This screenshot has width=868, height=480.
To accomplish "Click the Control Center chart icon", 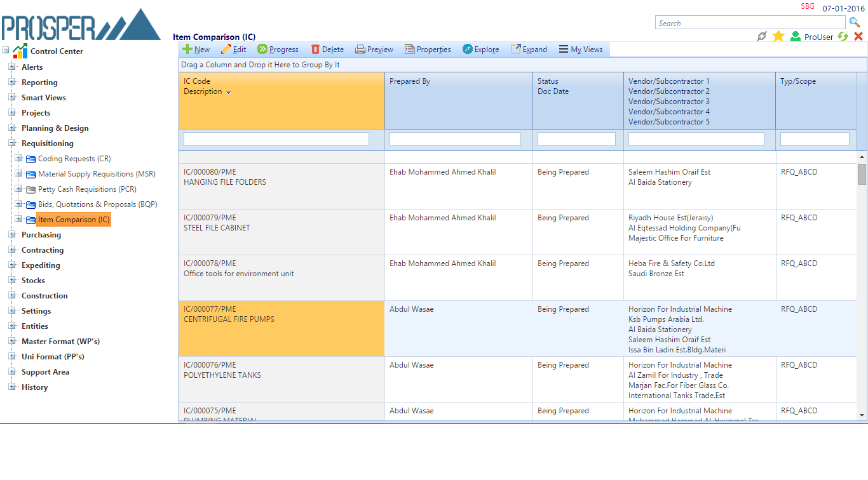I will (x=20, y=51).
